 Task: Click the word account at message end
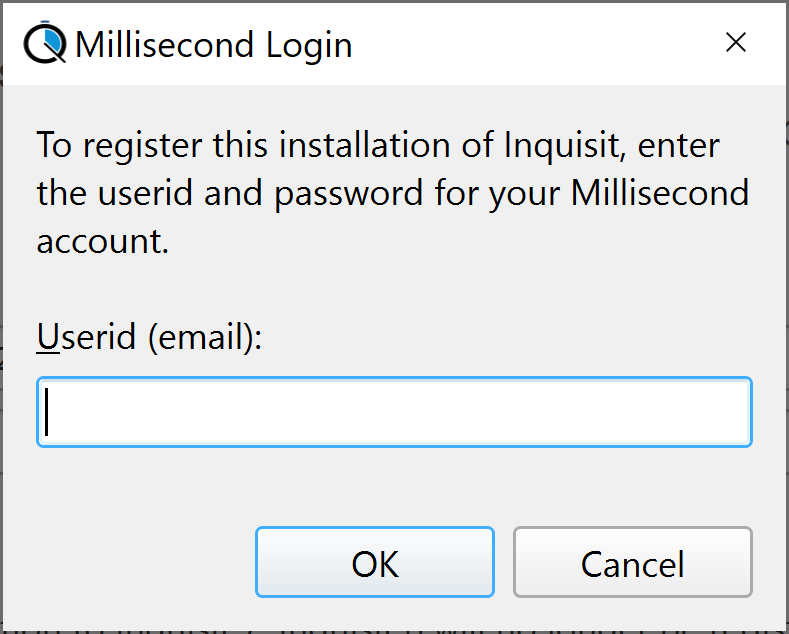click(x=102, y=241)
